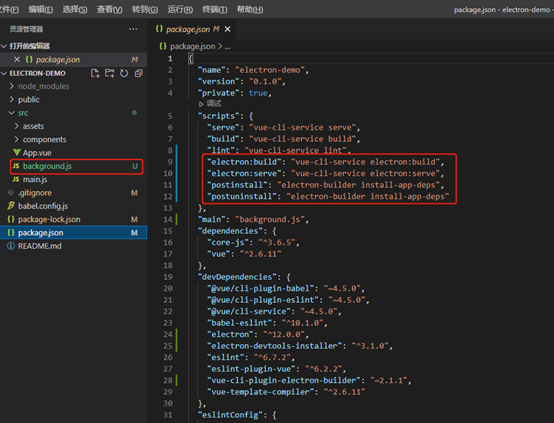Open the Selection menu (选择)
Viewport: 554px width, 423px height.
(75, 10)
